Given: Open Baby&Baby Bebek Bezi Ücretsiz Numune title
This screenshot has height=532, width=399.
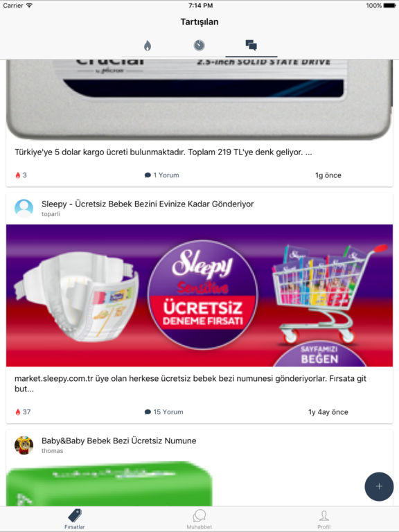Looking at the screenshot, I should pos(118,441).
